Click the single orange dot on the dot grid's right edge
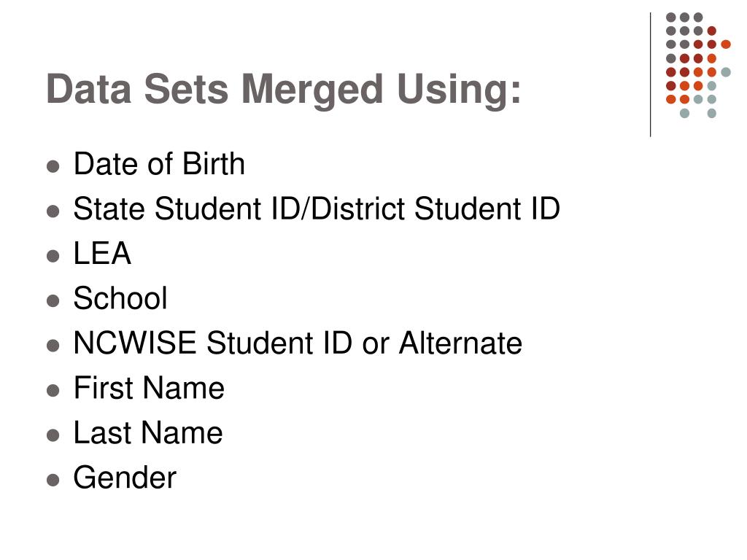The width and height of the screenshot is (747, 560). tap(726, 44)
